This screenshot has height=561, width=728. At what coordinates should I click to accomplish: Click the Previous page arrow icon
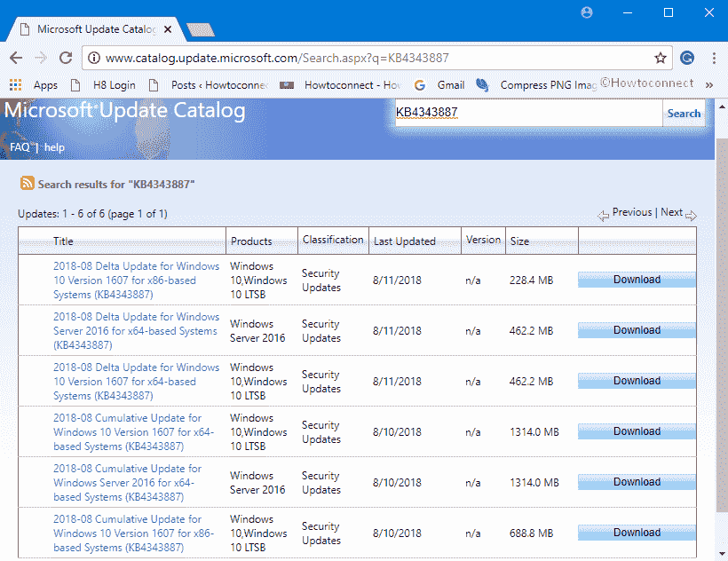[603, 216]
